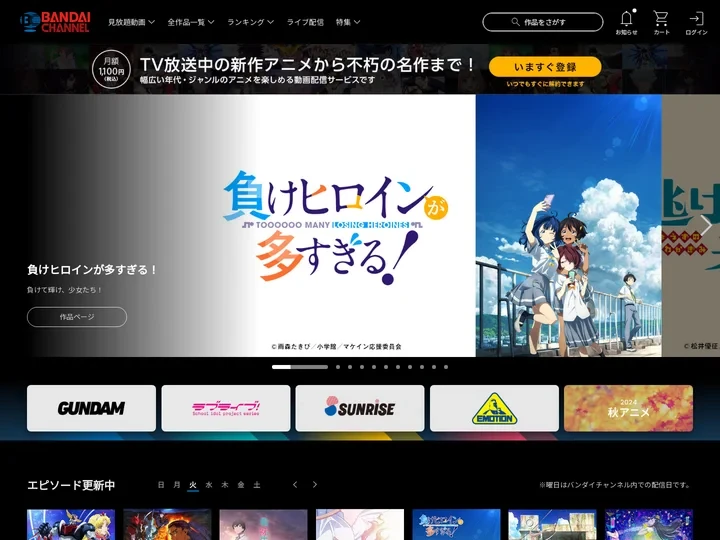This screenshot has height=540, width=720.
Task: Open the 作品ページ button
Action: point(77,317)
